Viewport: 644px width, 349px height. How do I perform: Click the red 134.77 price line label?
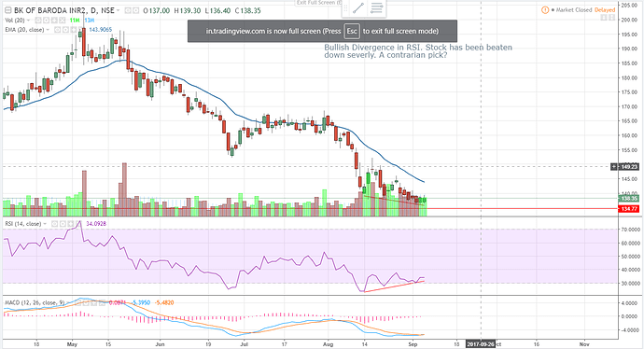coord(629,209)
